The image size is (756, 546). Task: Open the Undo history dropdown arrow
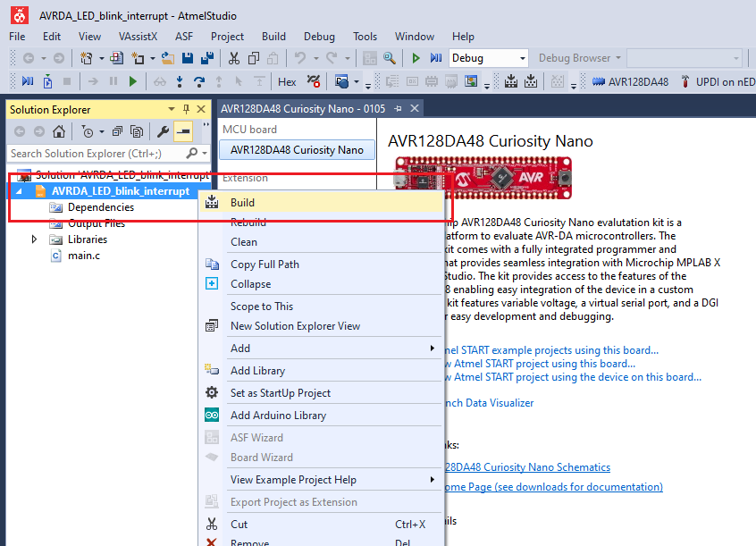pos(316,58)
